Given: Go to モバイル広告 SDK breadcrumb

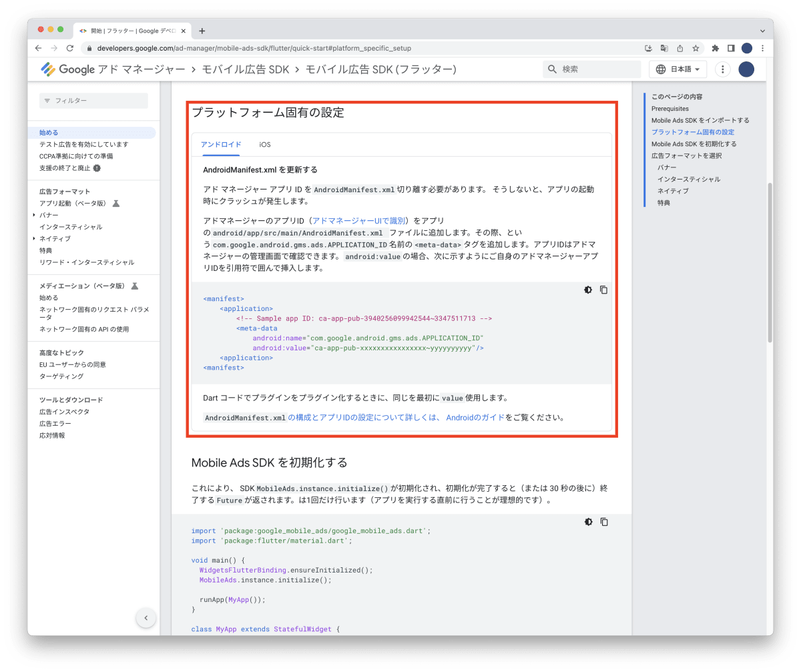Looking at the screenshot, I should click(x=245, y=69).
